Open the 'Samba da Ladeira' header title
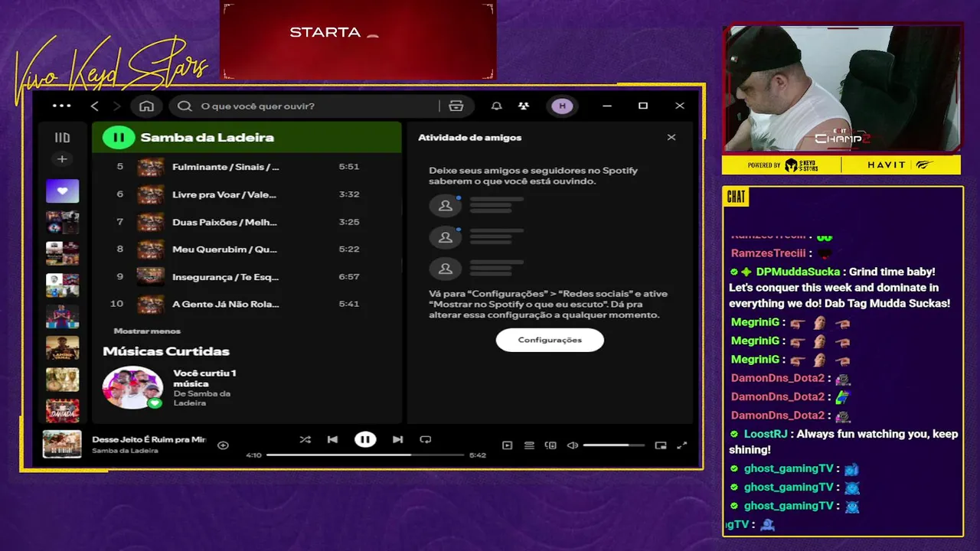The image size is (980, 551). 207,138
